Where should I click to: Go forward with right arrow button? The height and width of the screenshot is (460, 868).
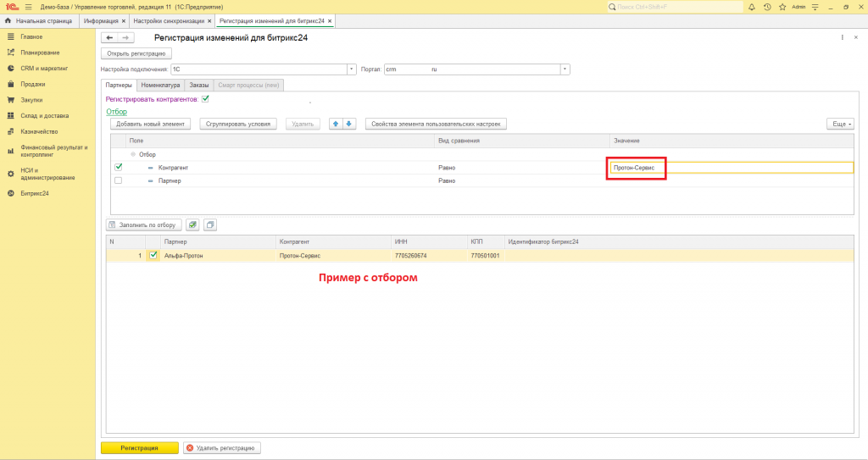(x=125, y=37)
